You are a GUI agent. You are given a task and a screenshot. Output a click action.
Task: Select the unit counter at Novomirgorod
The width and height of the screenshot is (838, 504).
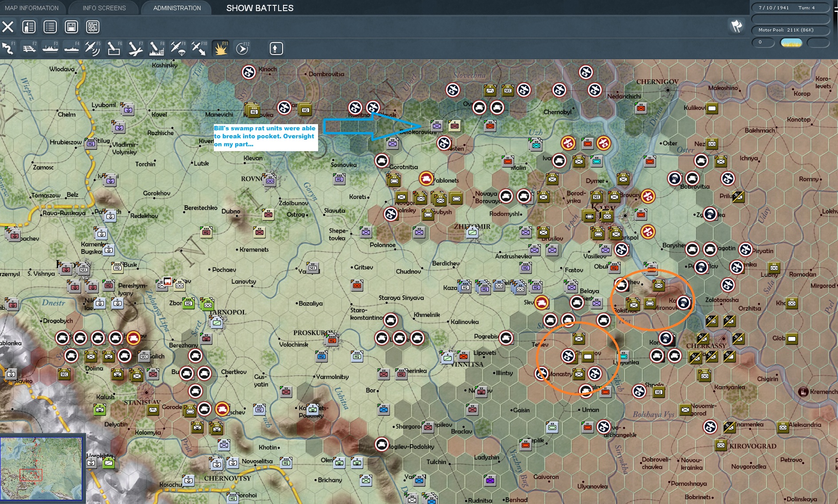(x=685, y=410)
